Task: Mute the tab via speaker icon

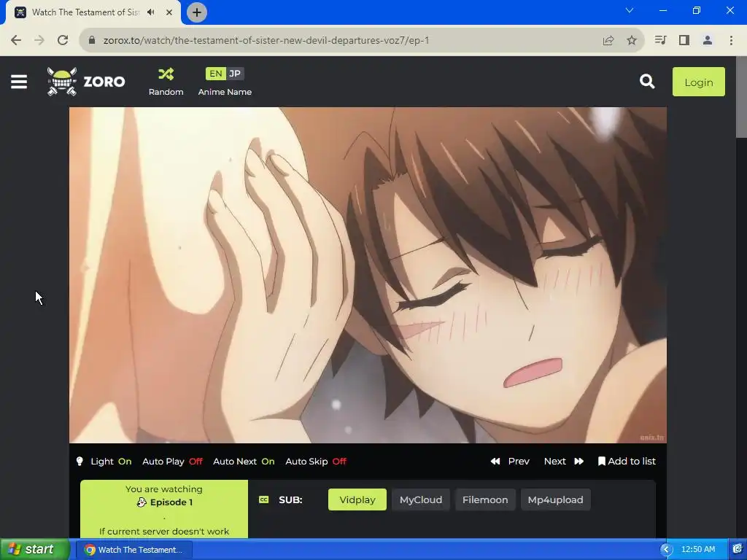Action: tap(151, 12)
